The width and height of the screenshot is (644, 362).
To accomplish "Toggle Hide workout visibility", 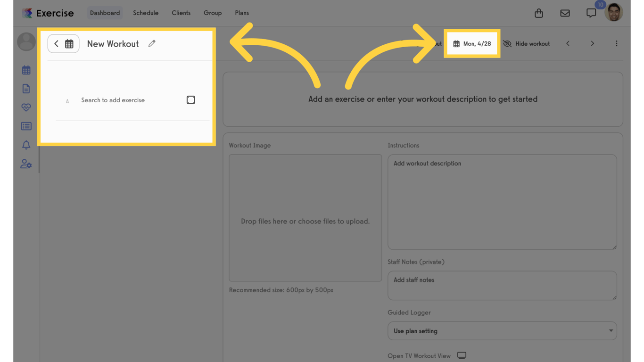I will pos(526,44).
